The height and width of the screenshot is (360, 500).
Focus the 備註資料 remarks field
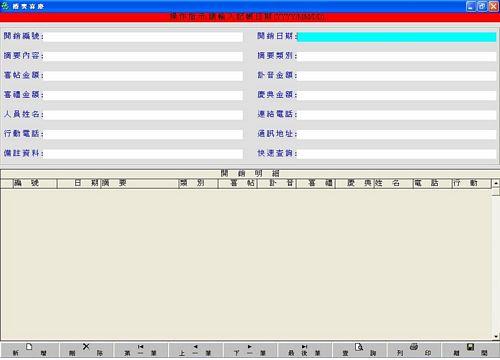pyautogui.click(x=143, y=154)
